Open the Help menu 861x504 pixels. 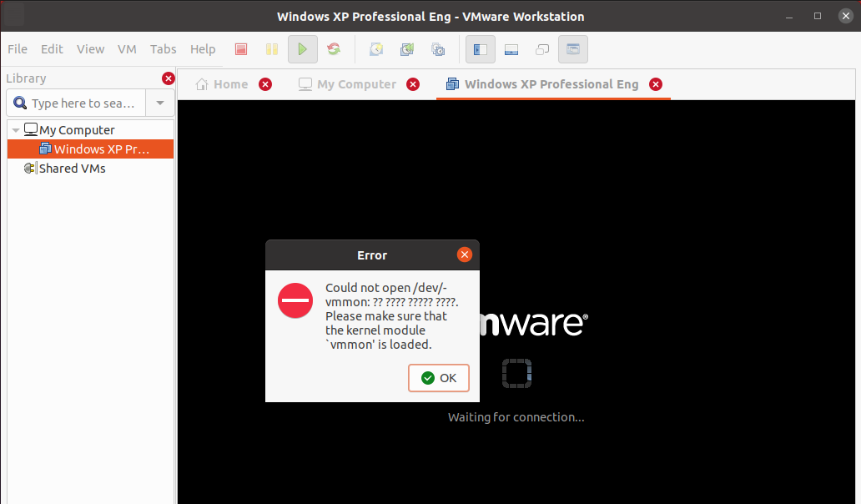pos(203,49)
